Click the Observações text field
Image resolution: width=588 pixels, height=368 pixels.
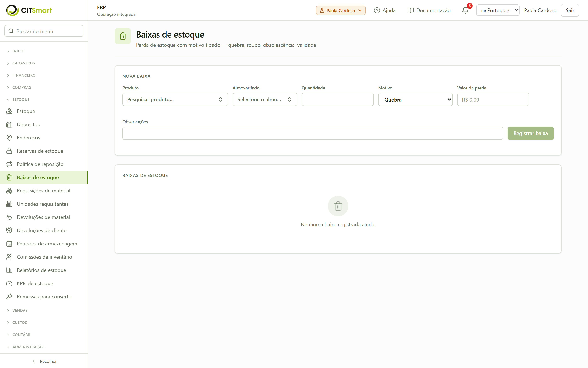click(312, 133)
